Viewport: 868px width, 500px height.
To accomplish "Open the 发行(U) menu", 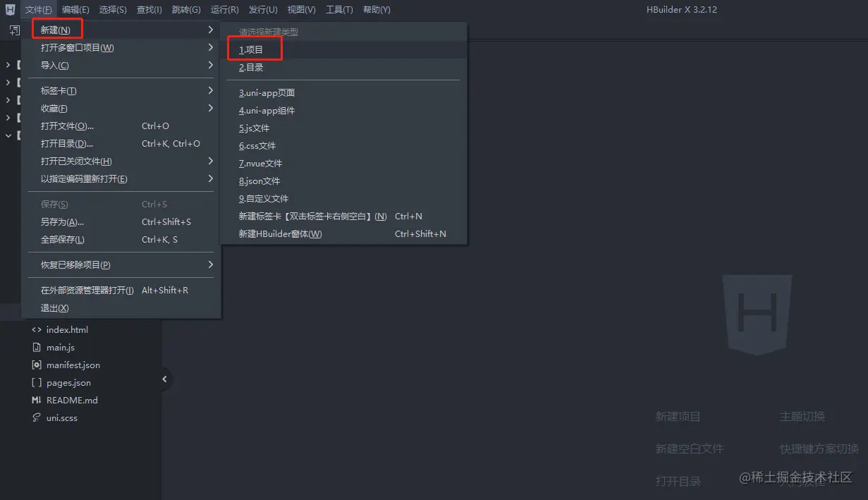I will 263,9.
